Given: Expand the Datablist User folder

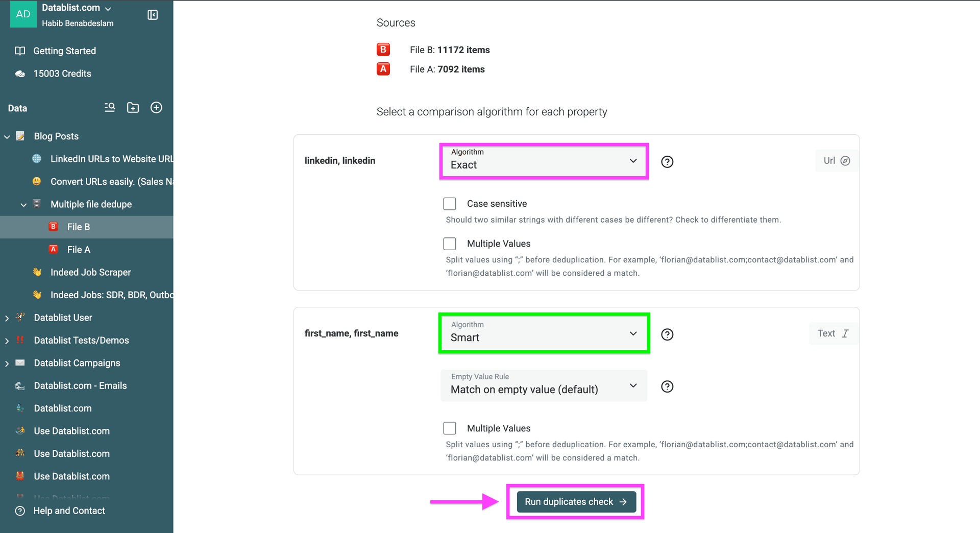Looking at the screenshot, I should pyautogui.click(x=7, y=318).
